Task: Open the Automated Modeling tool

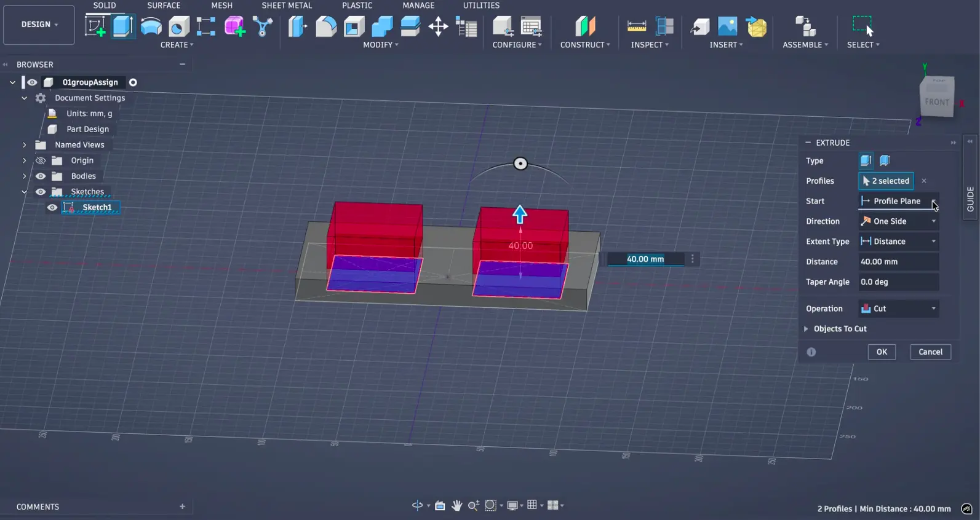Action: 263,26
